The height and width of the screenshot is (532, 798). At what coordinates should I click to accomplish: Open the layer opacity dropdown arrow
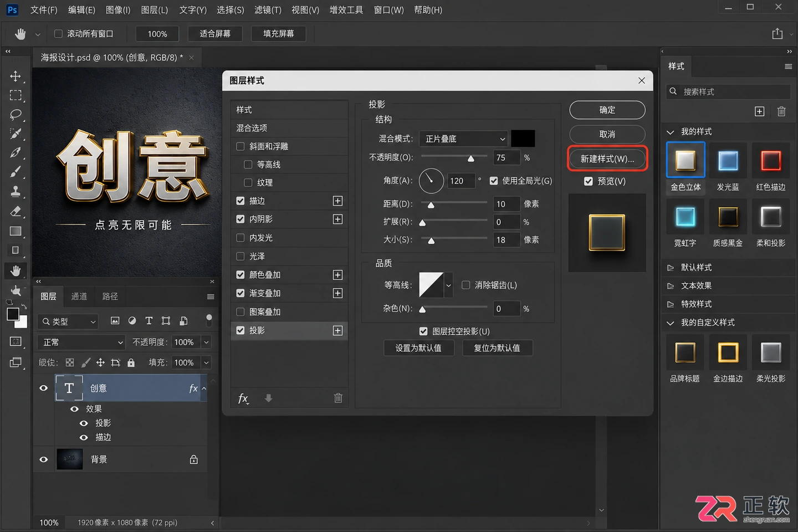coord(206,342)
